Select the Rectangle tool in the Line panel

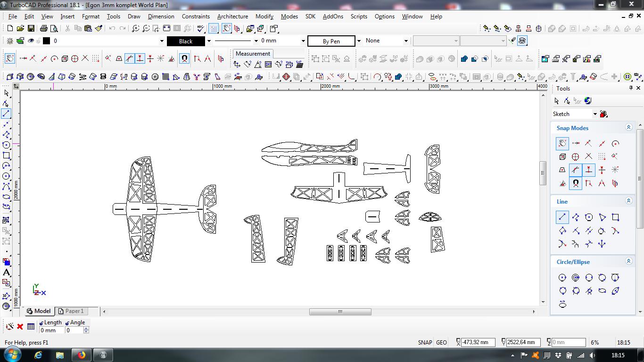pyautogui.click(x=615, y=217)
